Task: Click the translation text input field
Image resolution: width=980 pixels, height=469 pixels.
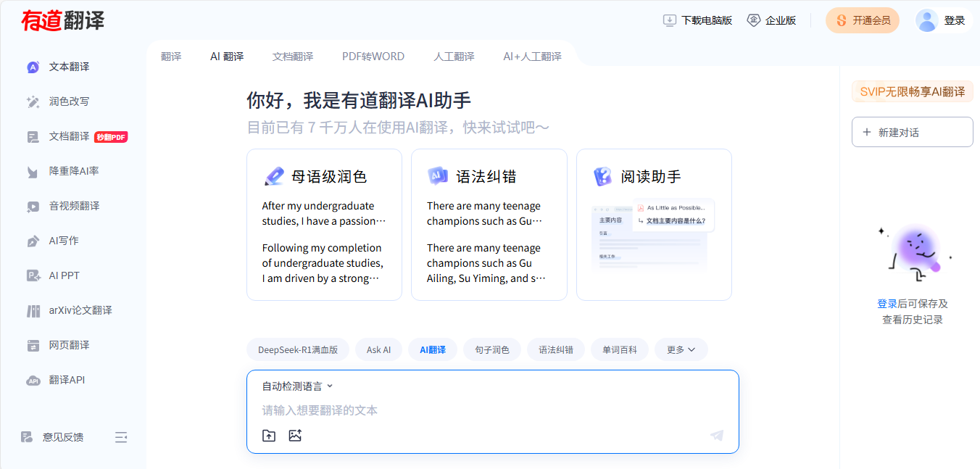Action: [493, 410]
